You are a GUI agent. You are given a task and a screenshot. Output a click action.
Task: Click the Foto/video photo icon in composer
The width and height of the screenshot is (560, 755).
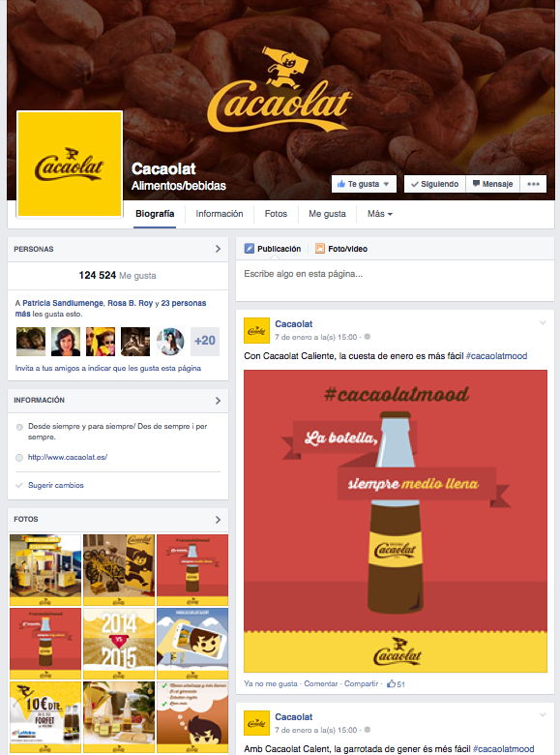coord(319,249)
